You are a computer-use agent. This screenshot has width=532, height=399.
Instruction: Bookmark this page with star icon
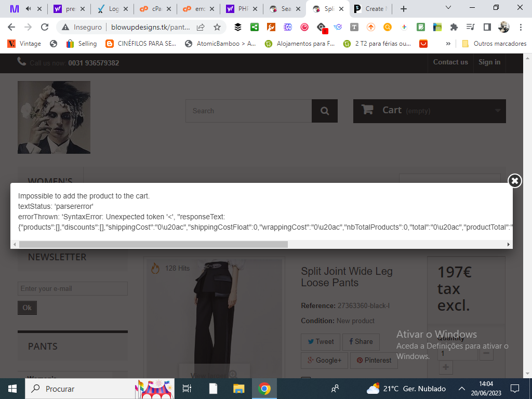[x=217, y=27]
